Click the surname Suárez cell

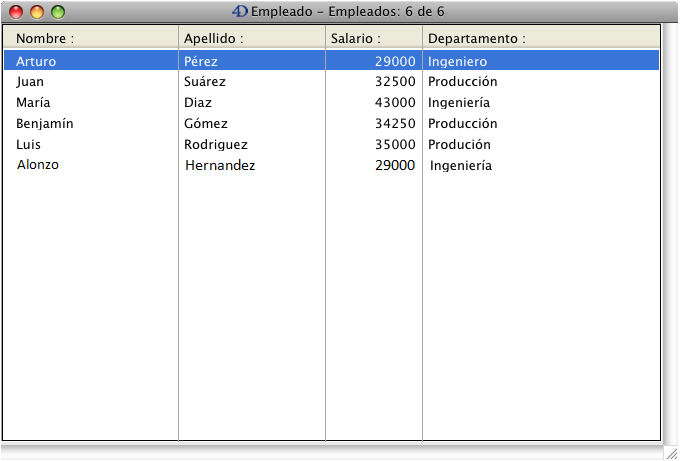click(205, 82)
